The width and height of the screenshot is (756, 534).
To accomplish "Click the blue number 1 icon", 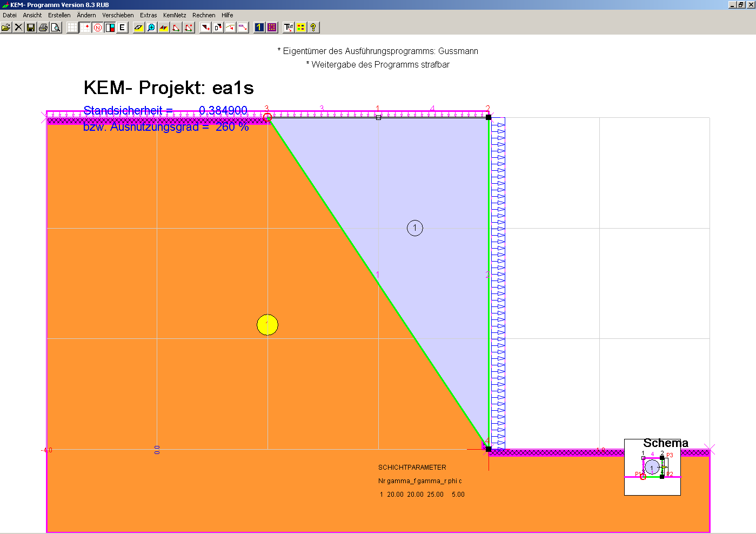I will pyautogui.click(x=259, y=27).
